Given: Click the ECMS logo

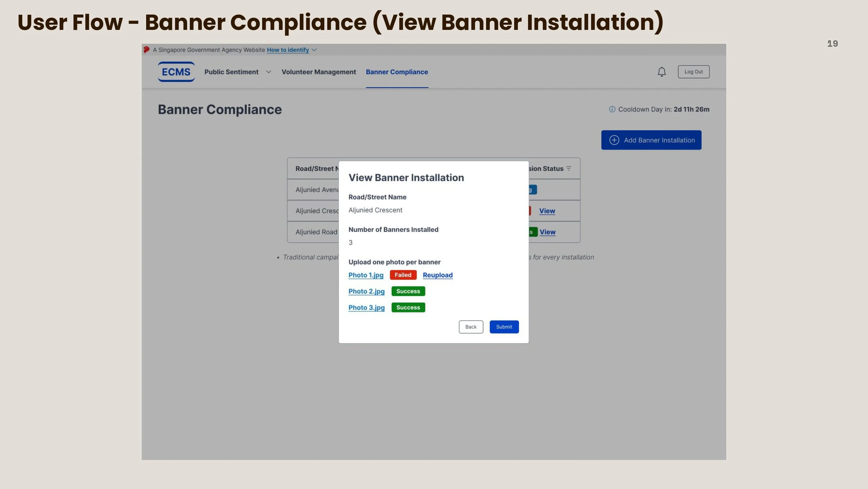Looking at the screenshot, I should click(x=176, y=72).
